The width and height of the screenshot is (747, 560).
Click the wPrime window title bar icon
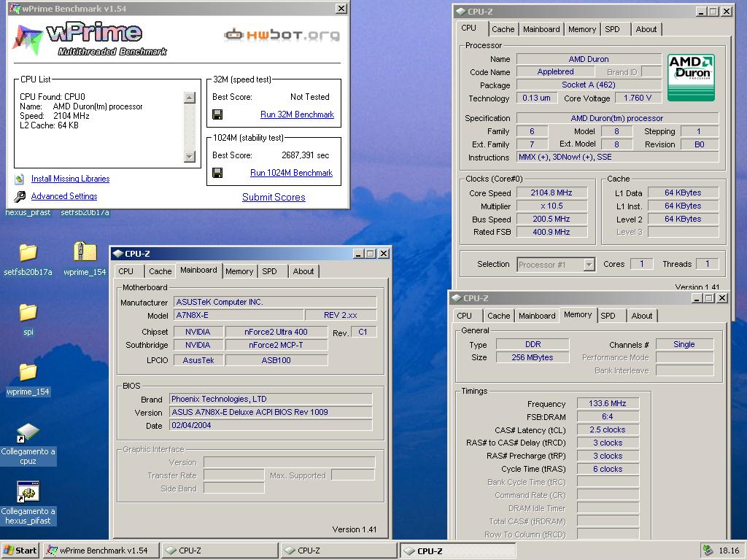(15, 9)
